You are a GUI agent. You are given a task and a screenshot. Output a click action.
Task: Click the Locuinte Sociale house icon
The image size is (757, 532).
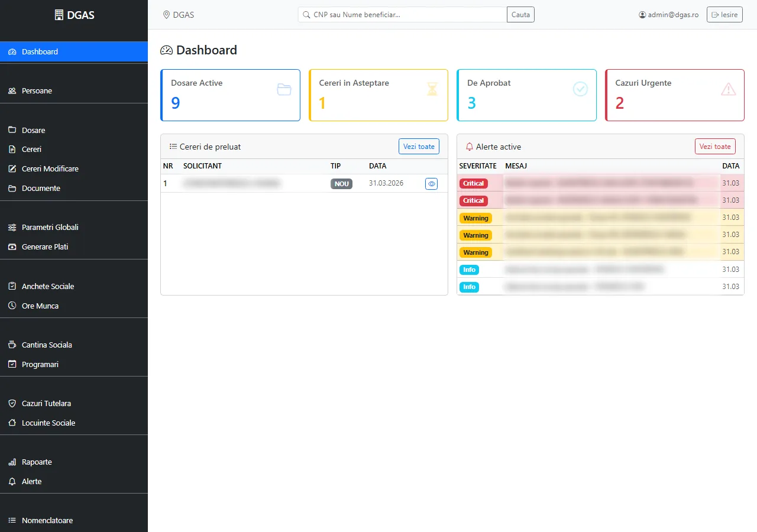(x=12, y=423)
